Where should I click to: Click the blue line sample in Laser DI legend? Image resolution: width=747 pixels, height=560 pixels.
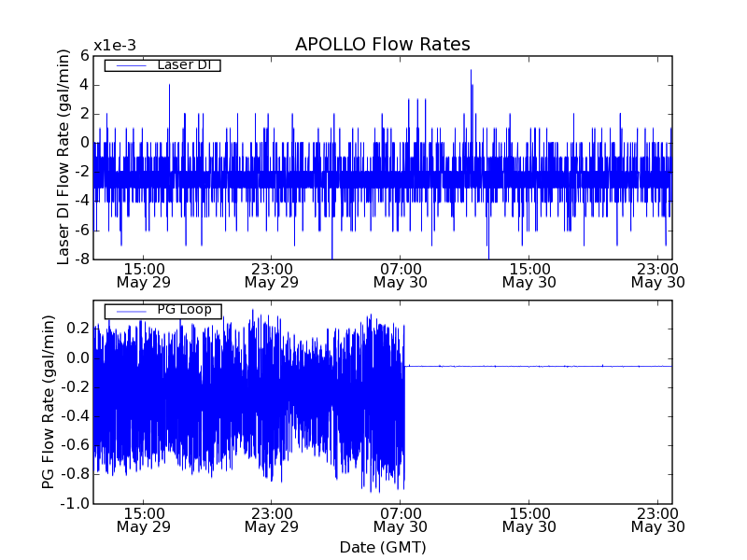coord(129,65)
